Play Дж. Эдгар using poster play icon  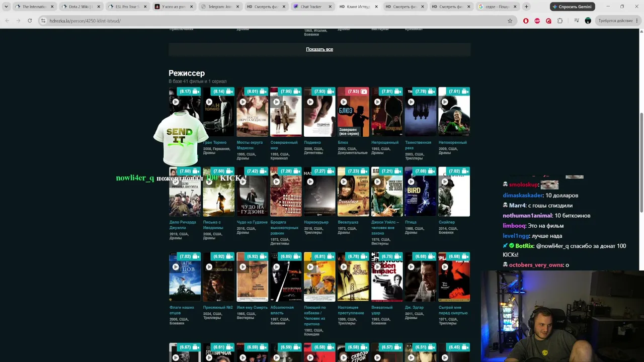tap(411, 267)
